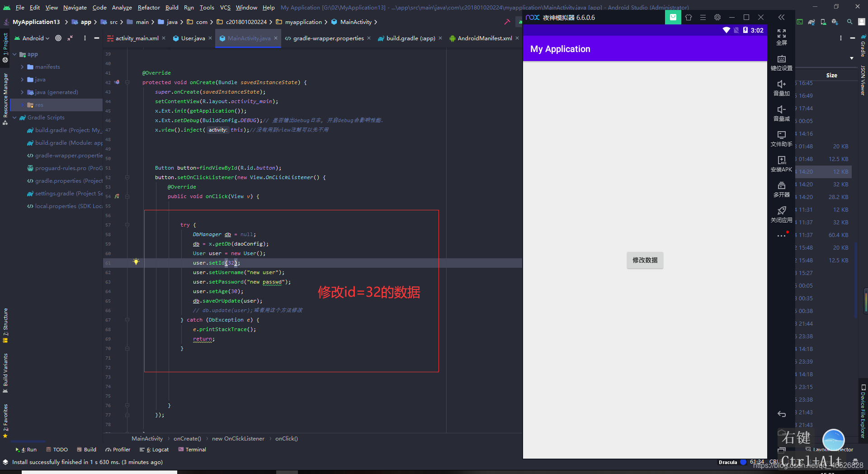Open AVD Manager phone icon
Screen dimensions: 868x474
tap(823, 22)
